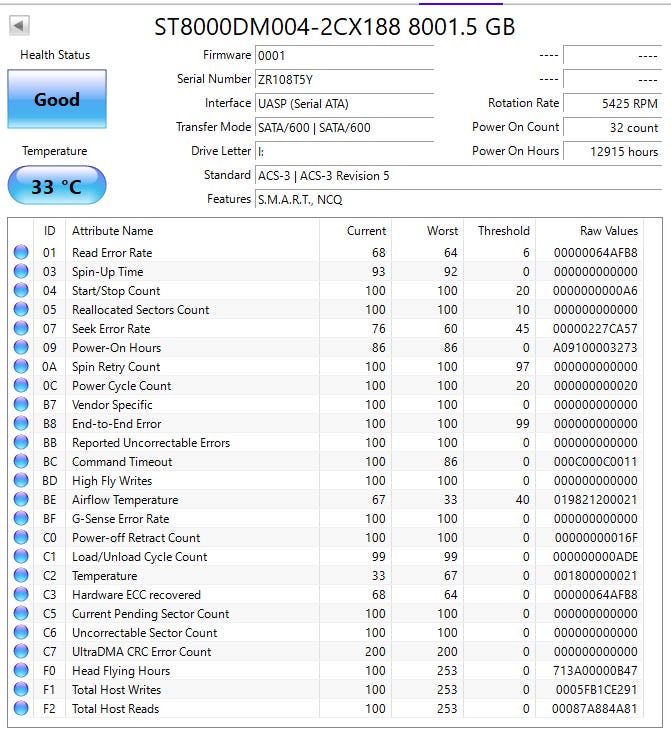
Task: Click the Drive Letter field I:
Action: click(x=344, y=152)
